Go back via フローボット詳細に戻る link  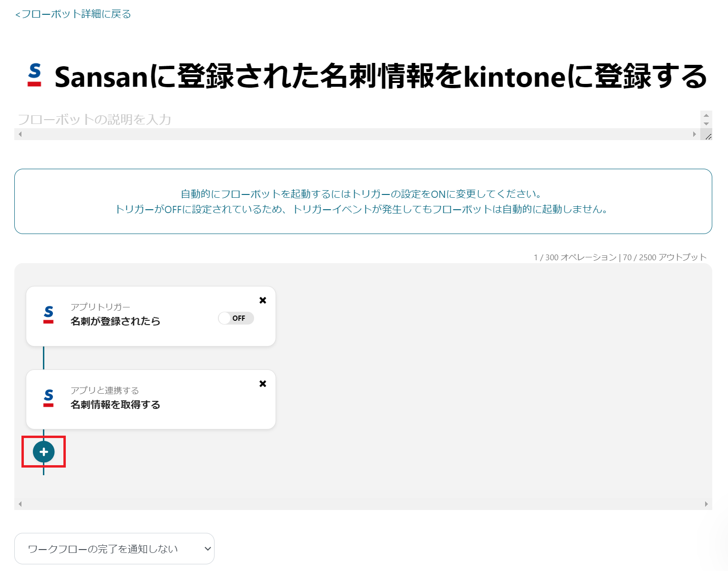point(73,14)
